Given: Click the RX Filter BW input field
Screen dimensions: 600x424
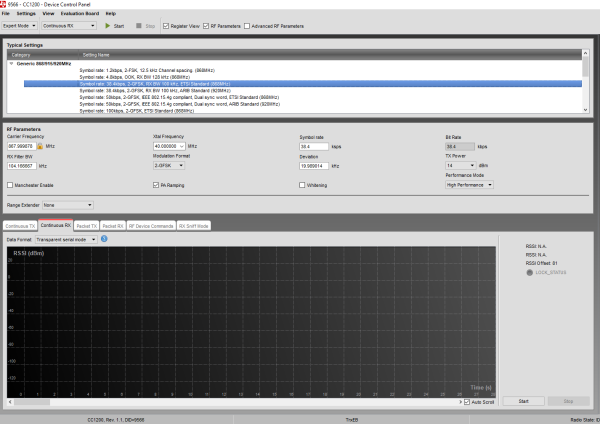Looking at the screenshot, I should [x=22, y=166].
